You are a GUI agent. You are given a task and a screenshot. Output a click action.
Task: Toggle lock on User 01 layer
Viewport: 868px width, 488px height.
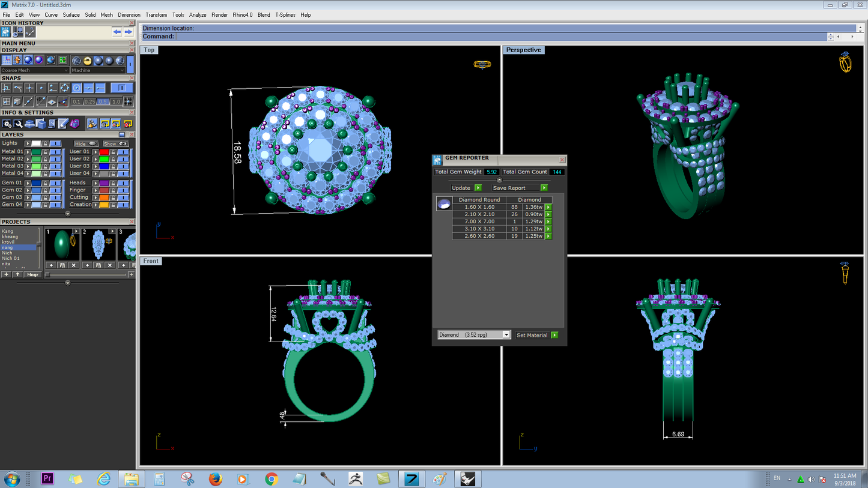[113, 152]
